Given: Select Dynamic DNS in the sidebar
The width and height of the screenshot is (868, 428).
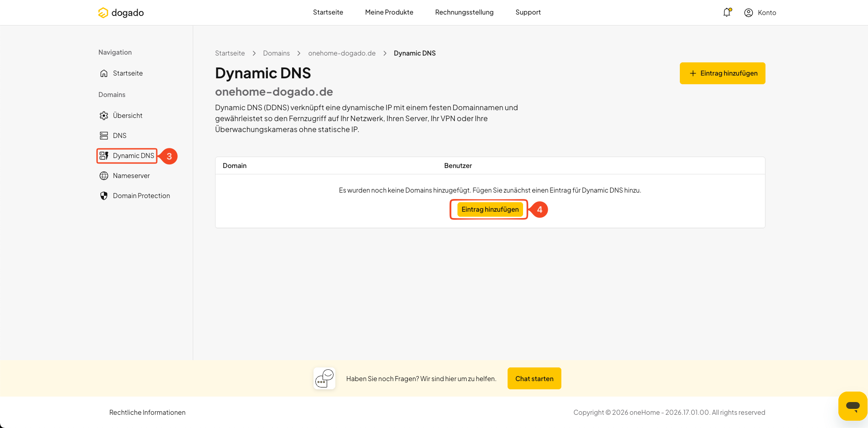Looking at the screenshot, I should (x=134, y=156).
